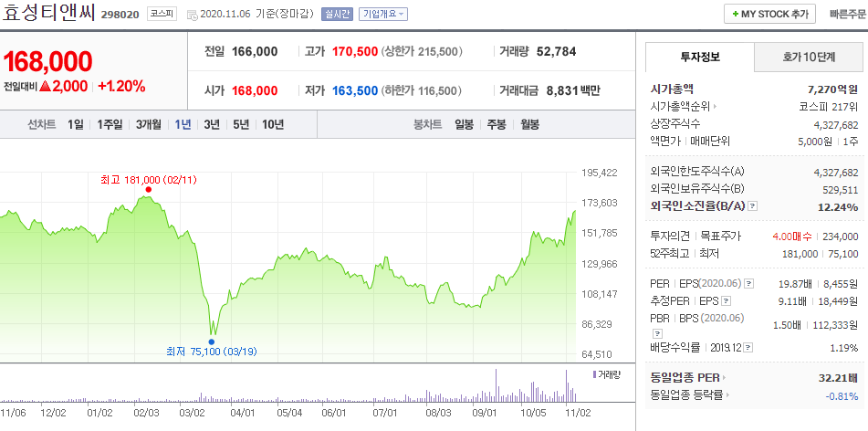The width and height of the screenshot is (868, 431).
Task: Select 1주일 line chart period
Action: point(110,125)
